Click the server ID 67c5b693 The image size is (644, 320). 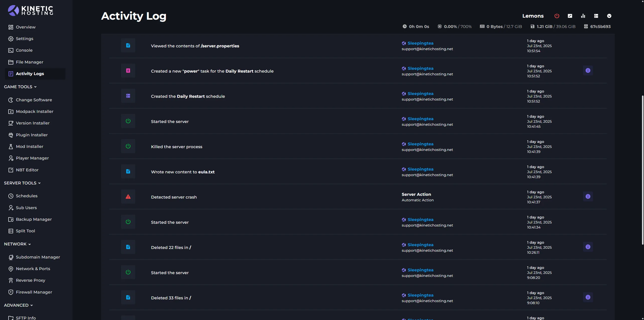pos(600,26)
